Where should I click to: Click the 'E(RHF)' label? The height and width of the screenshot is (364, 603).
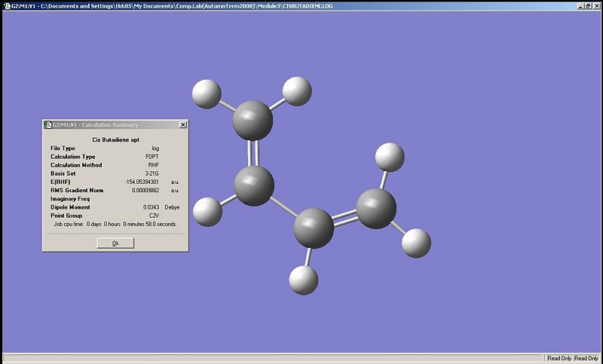[60, 182]
